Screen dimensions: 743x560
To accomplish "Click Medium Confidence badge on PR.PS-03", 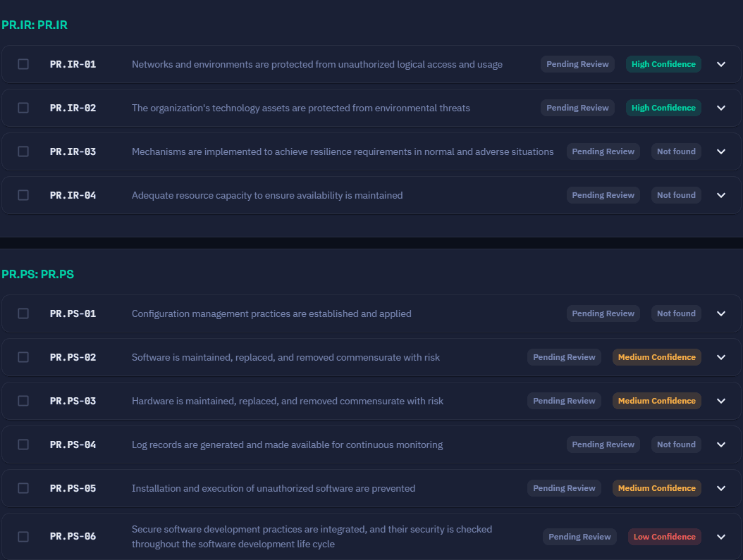I will (657, 401).
